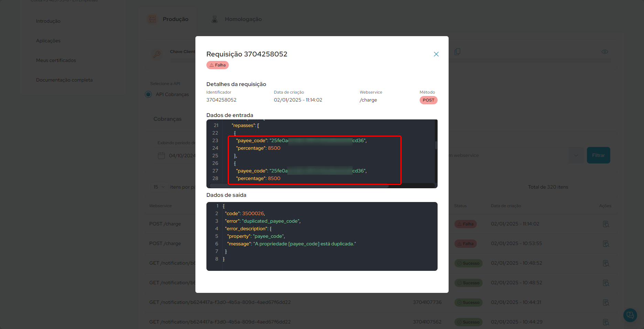644x329 pixels.
Task: Click the GET /notification row with ID 3704107736
Action: click(380, 303)
